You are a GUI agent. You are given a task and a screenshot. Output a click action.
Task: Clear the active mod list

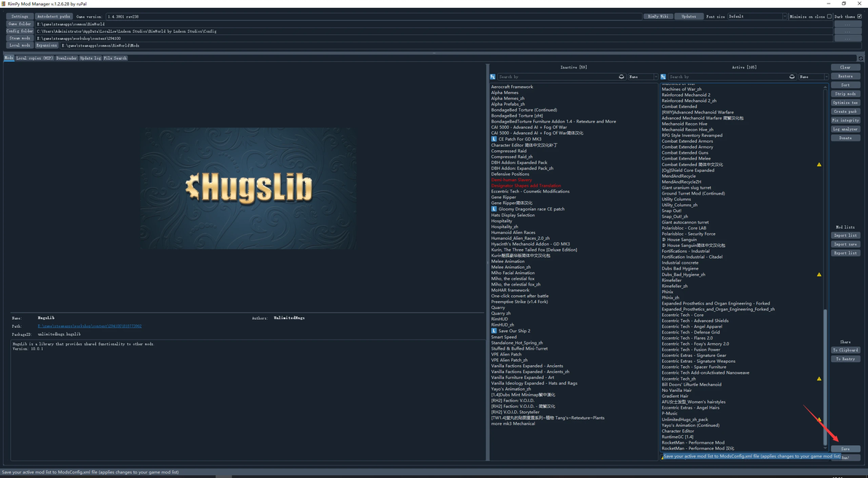point(845,67)
